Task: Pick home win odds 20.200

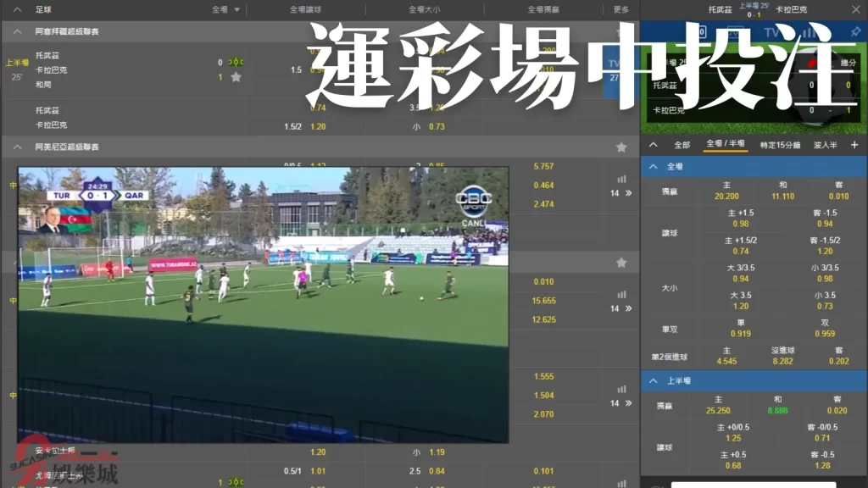Action: 726,197
